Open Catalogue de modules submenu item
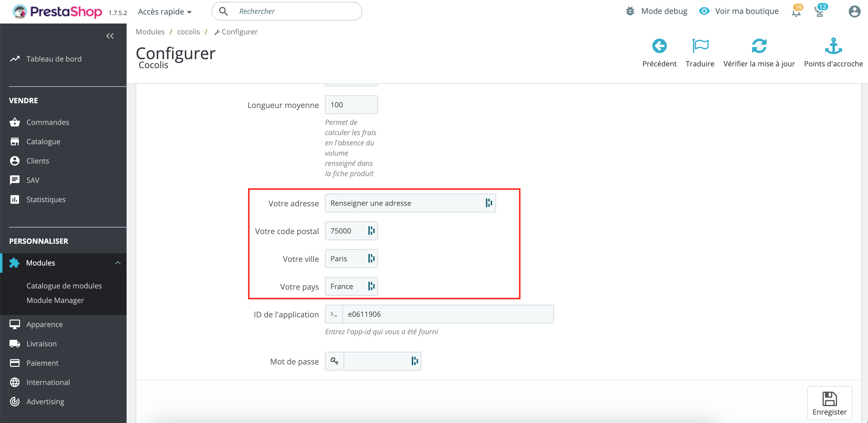 coord(64,286)
